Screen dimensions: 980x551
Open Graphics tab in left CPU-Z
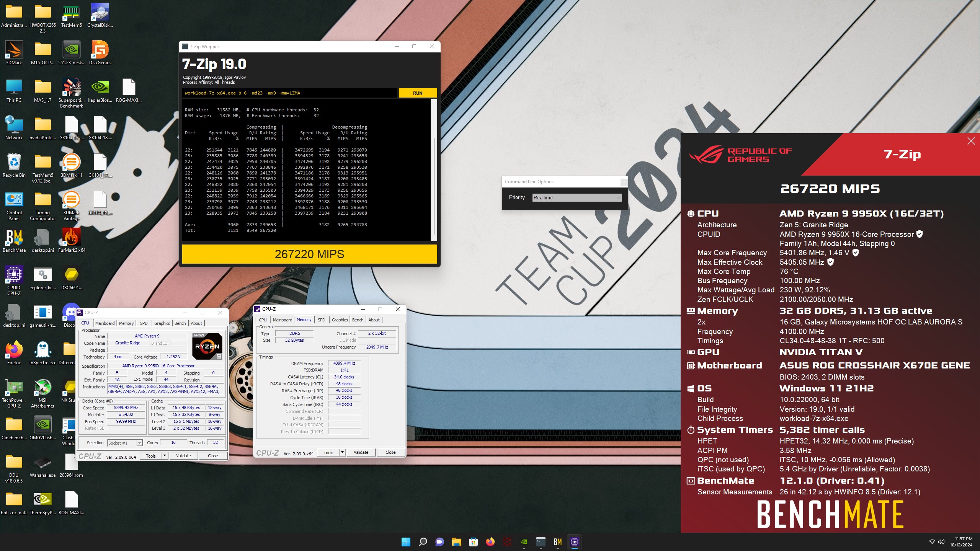162,323
